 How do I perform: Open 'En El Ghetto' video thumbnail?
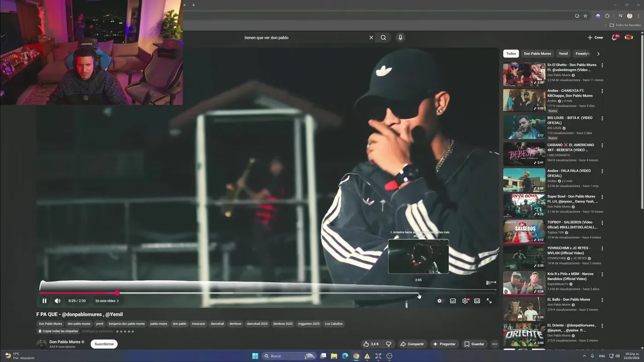coord(524,74)
